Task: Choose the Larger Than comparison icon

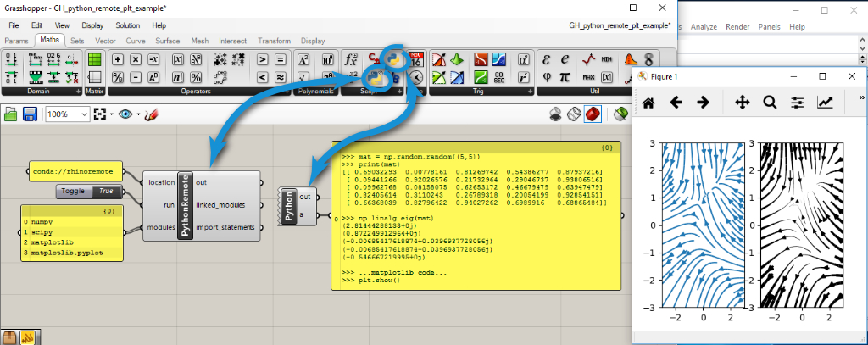Action: [263, 60]
